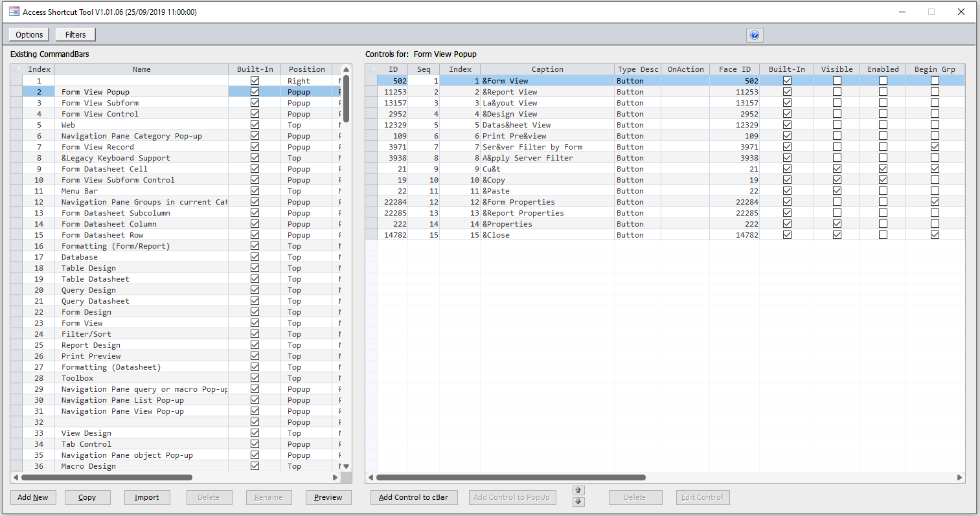Select the 'Filter/Sort' command bar row
Image resolution: width=980 pixels, height=516 pixels.
175,334
